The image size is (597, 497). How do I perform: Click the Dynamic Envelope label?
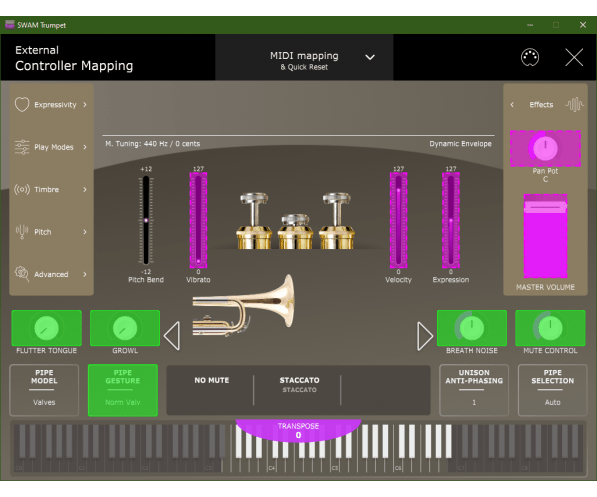tap(460, 144)
